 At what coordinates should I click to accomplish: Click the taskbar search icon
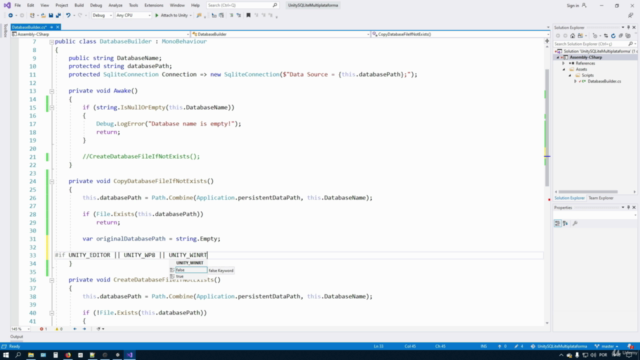(18, 355)
